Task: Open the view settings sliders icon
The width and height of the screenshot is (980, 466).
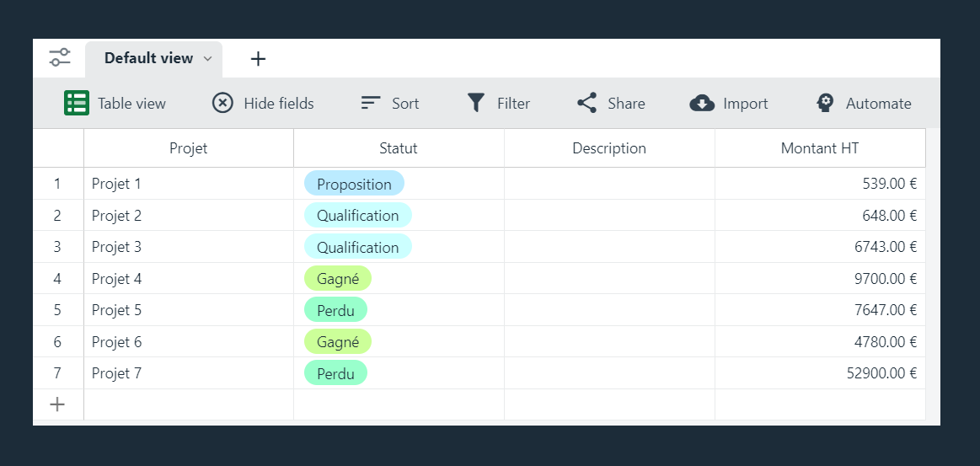Action: click(60, 58)
